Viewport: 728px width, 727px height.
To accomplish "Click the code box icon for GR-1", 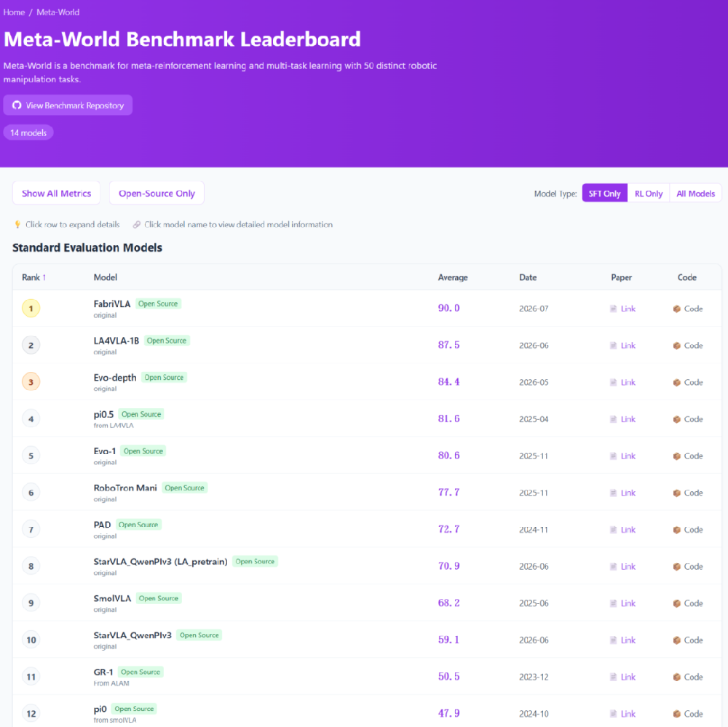I will coord(677,677).
